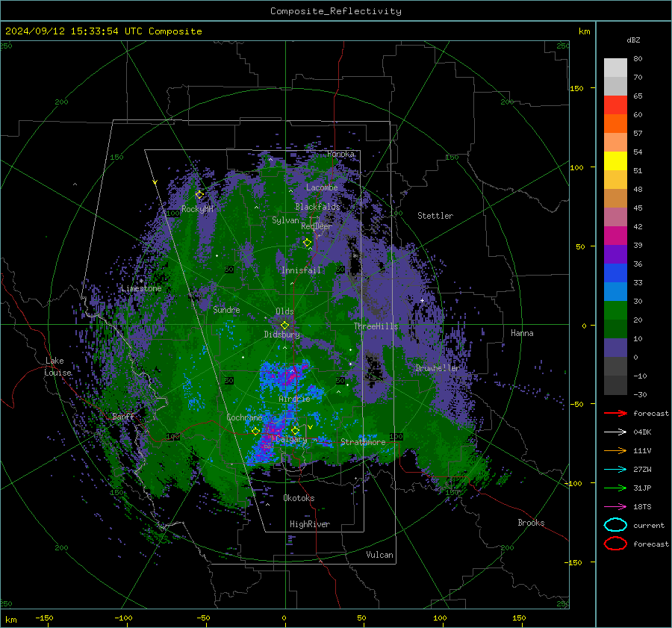This screenshot has width=672, height=628.
Task: Click the red 65 dBZ color swatch
Action: (x=615, y=105)
